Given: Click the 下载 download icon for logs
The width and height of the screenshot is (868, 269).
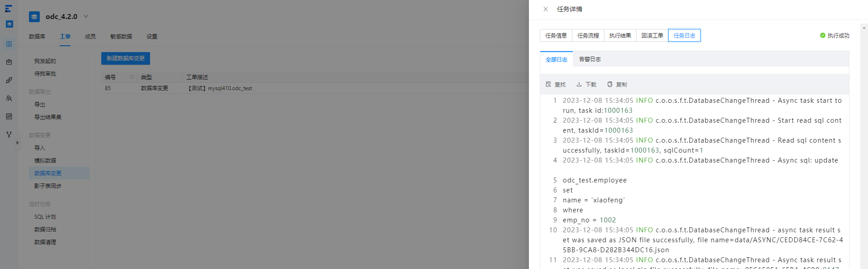Looking at the screenshot, I should pos(579,84).
